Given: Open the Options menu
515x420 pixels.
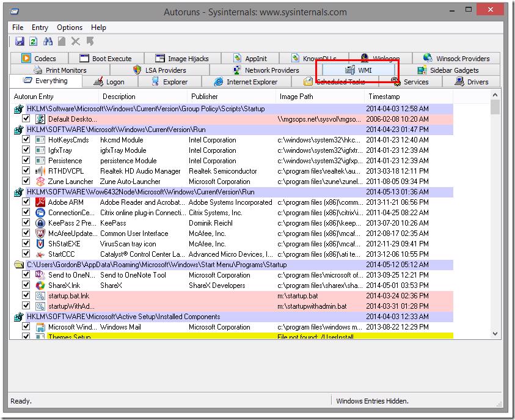Looking at the screenshot, I should point(70,28).
